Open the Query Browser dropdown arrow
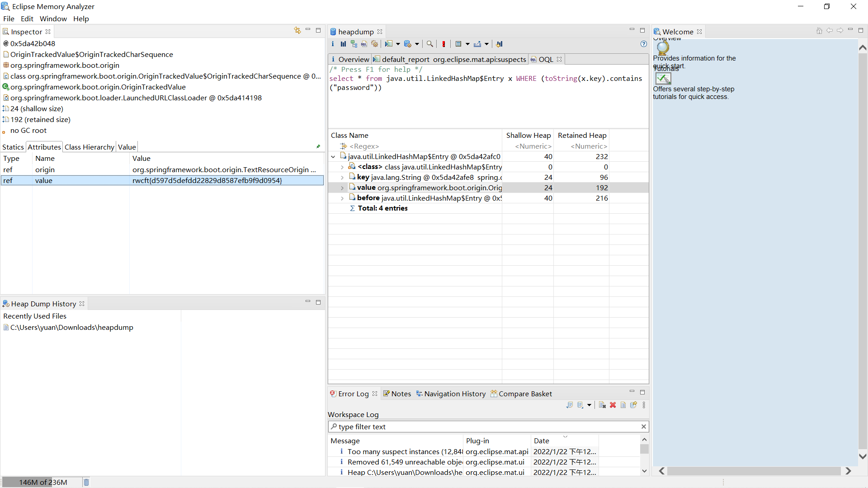Viewport: 868px width, 488px height. [x=417, y=44]
